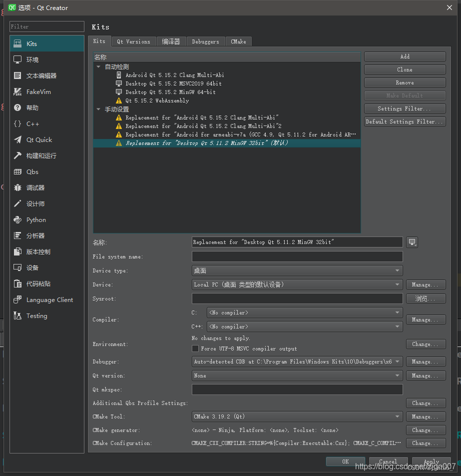Open the 构建和运行 settings category
This screenshot has width=461, height=476.
[47, 155]
